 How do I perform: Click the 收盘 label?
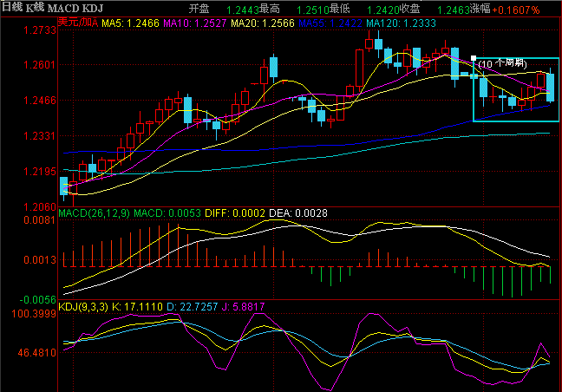click(409, 9)
